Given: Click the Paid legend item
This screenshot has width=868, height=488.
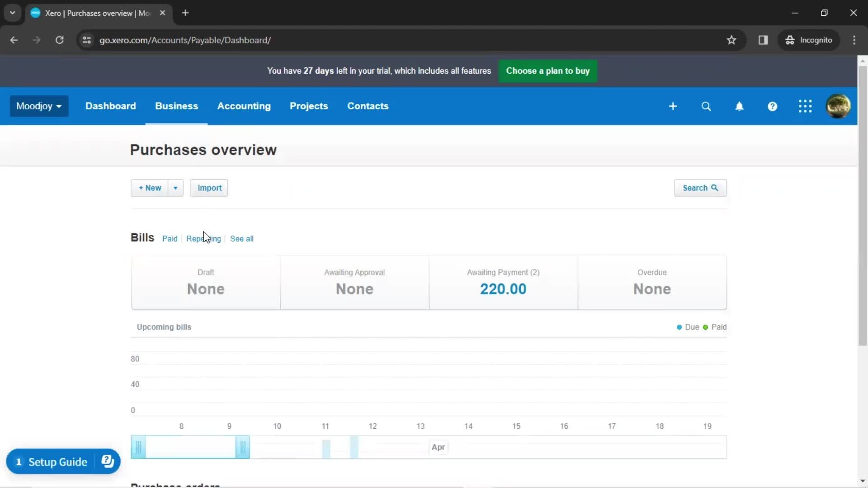Looking at the screenshot, I should (715, 327).
